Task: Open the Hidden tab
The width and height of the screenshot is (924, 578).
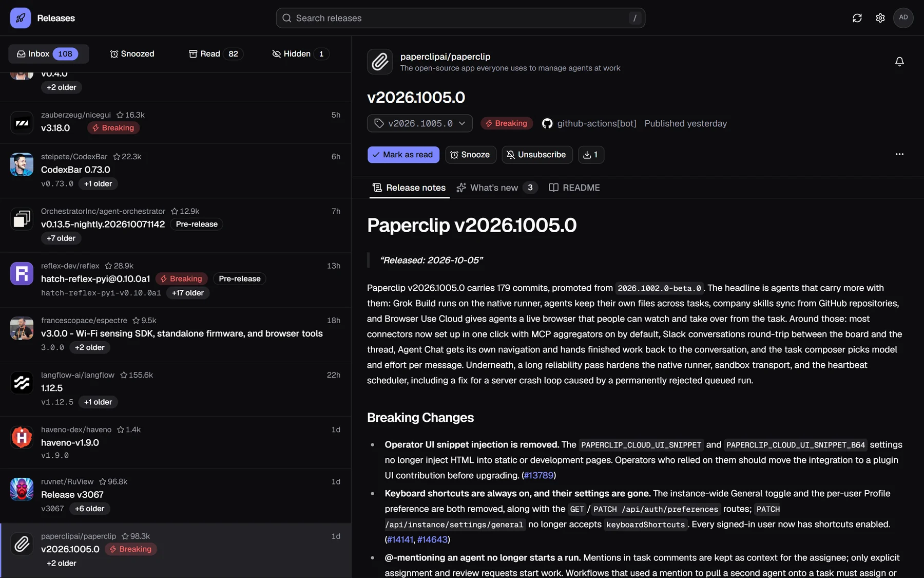Action: coord(300,54)
